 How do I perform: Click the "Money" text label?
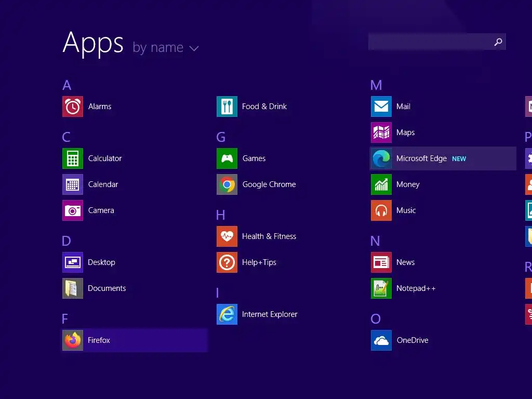pyautogui.click(x=408, y=184)
